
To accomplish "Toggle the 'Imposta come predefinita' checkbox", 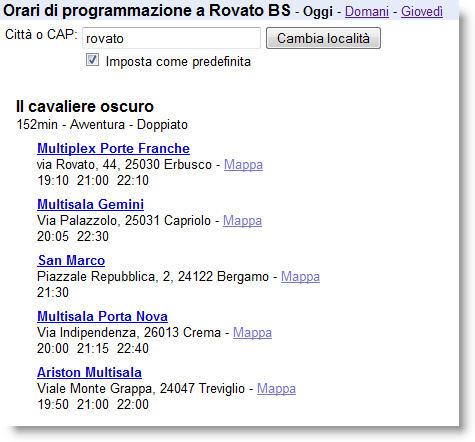I will (92, 60).
